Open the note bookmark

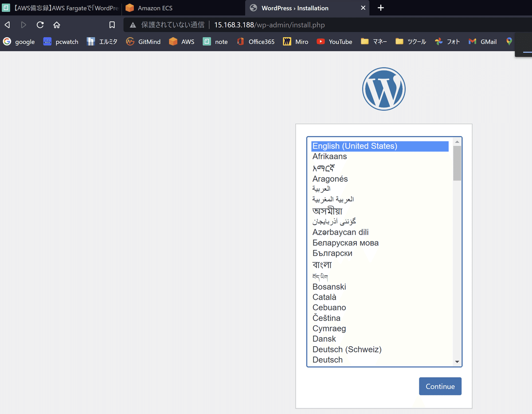click(x=215, y=42)
